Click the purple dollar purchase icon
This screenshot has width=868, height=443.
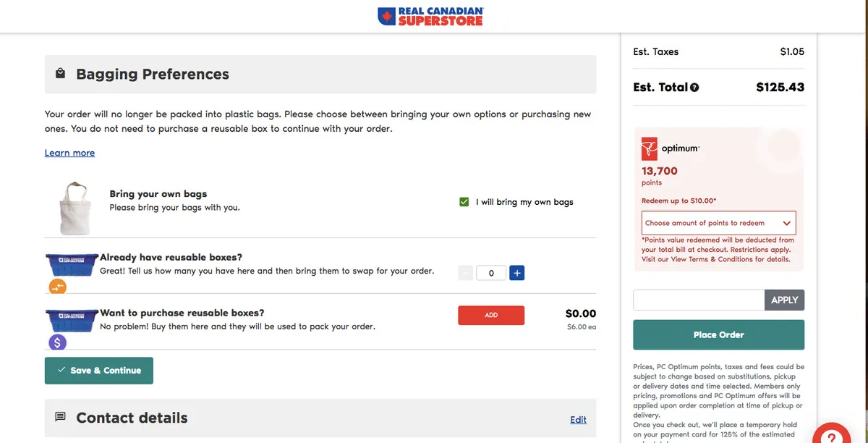[58, 342]
